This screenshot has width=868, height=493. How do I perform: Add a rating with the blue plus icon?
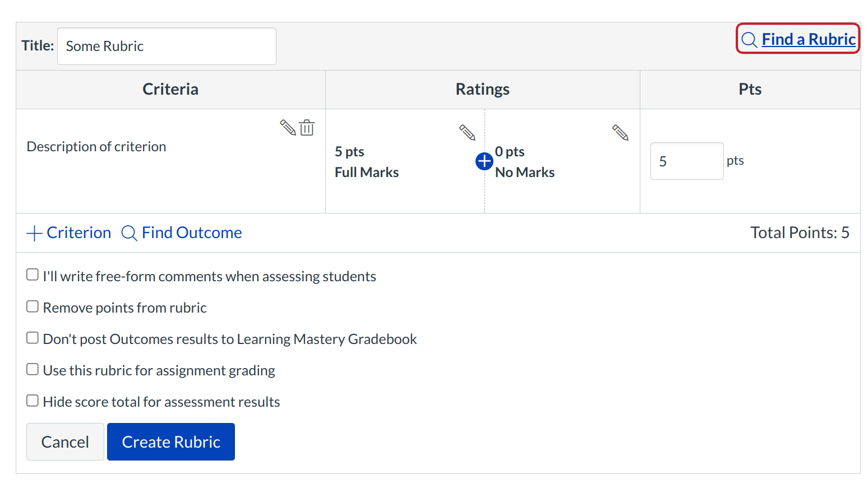[484, 161]
